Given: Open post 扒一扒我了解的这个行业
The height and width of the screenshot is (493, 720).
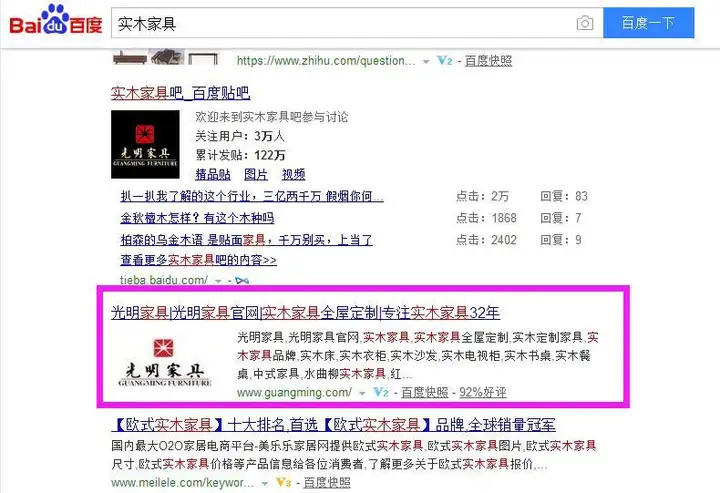Looking at the screenshot, I should [252, 196].
